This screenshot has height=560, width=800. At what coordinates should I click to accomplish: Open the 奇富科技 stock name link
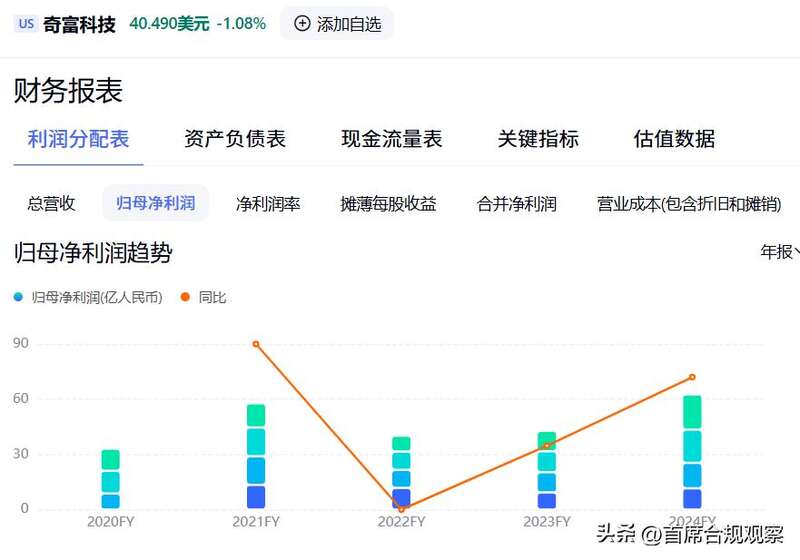point(79,24)
